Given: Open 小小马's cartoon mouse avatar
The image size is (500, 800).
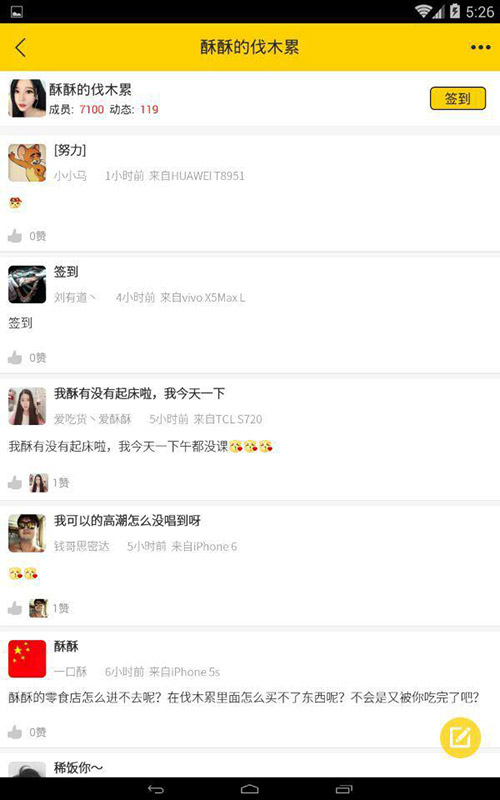Looking at the screenshot, I should click(27, 163).
